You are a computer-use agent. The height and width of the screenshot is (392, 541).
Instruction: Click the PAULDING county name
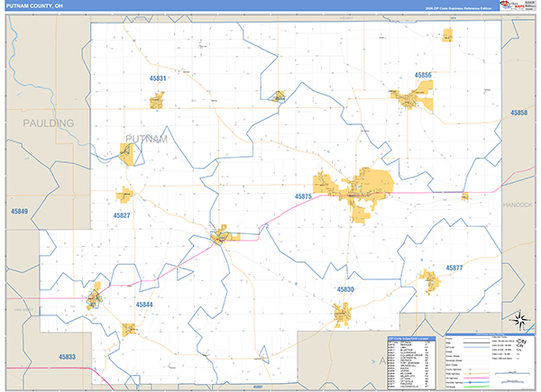click(49, 123)
